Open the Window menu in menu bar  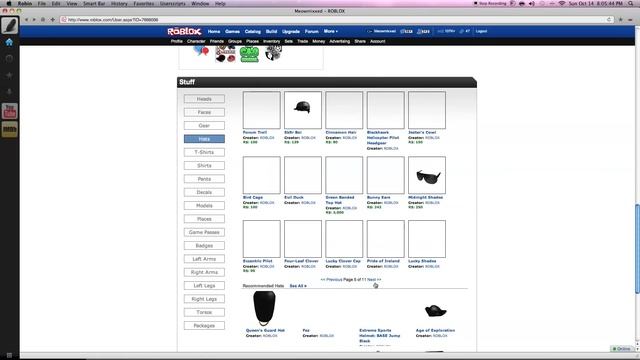[x=200, y=3]
